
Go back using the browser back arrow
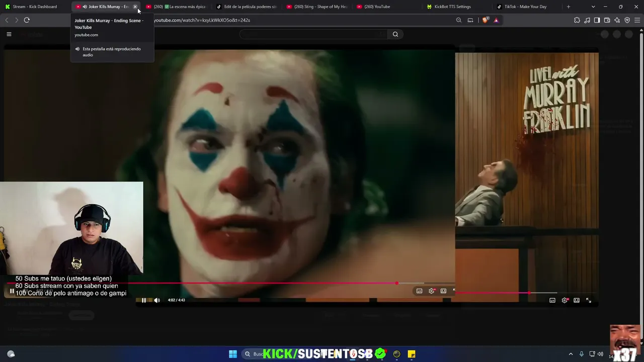[7, 20]
